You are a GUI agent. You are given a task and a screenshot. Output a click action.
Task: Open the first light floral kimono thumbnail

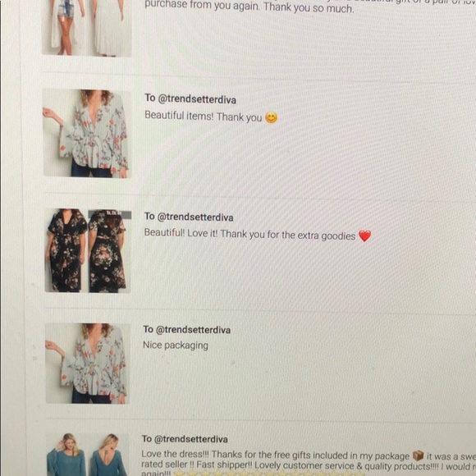pyautogui.click(x=86, y=133)
